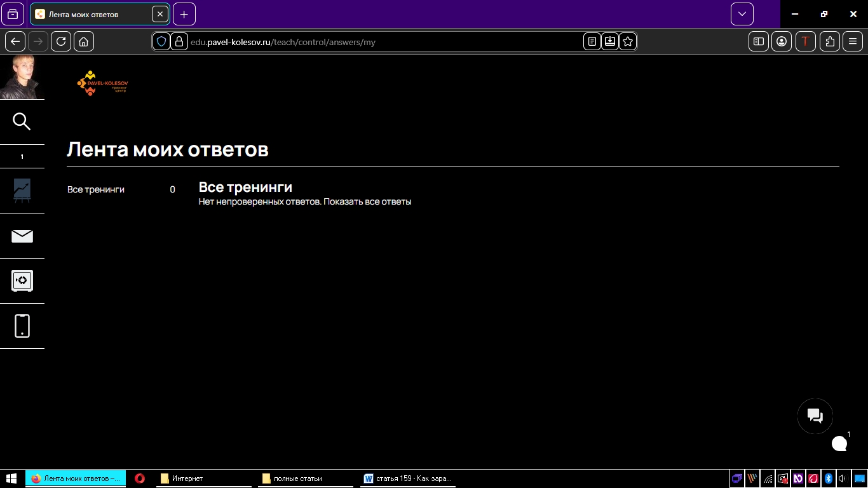Viewport: 868px width, 488px height.
Task: Go to the browser home page
Action: (84, 41)
